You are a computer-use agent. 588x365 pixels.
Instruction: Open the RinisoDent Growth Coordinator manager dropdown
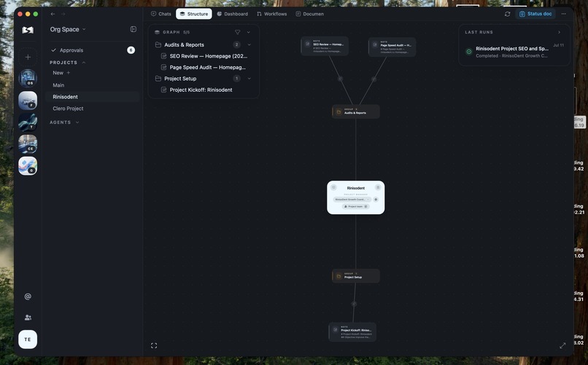(x=352, y=200)
